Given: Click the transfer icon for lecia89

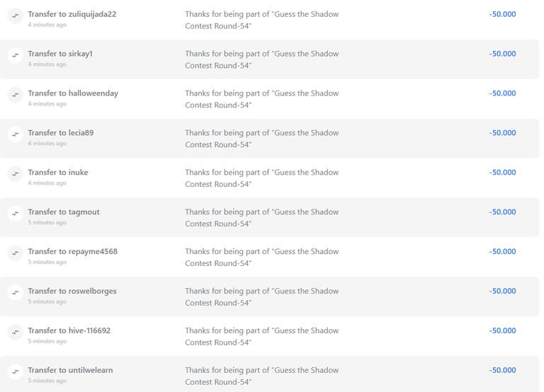Looking at the screenshot, I should [16, 134].
